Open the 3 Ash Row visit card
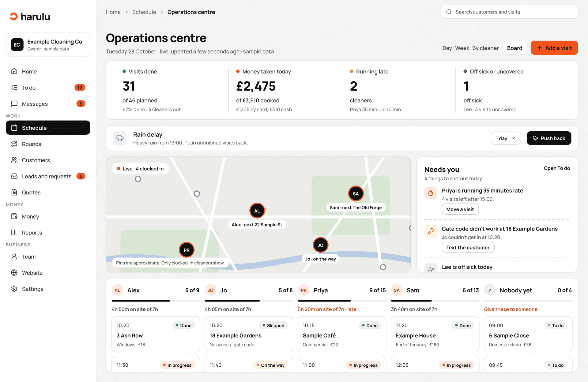 [156, 334]
